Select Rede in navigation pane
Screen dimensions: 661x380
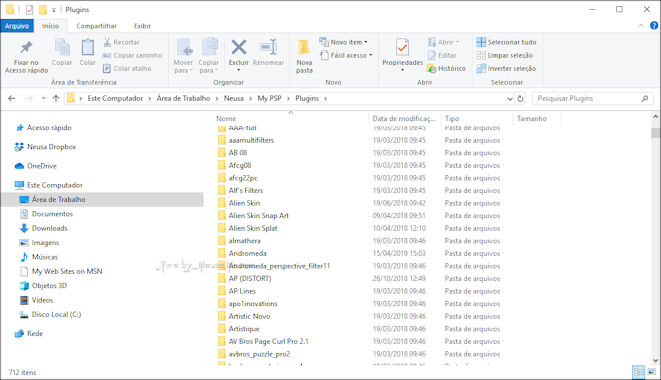35,333
